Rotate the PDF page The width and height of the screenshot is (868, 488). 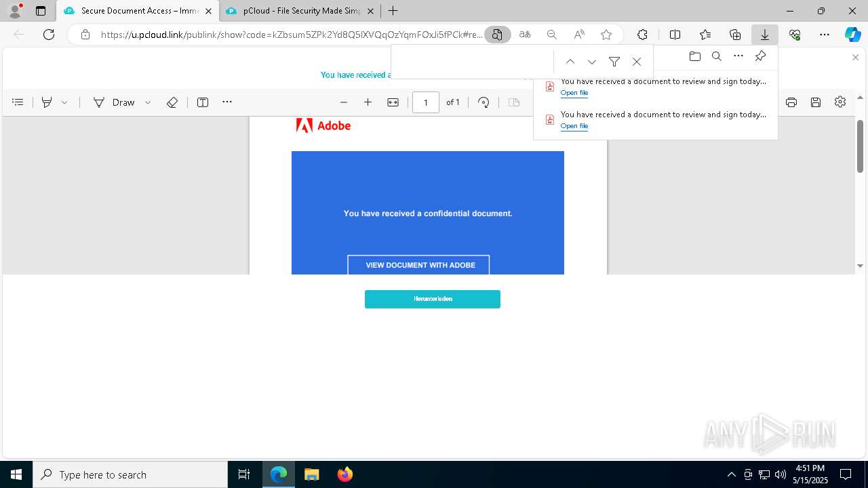pyautogui.click(x=484, y=102)
